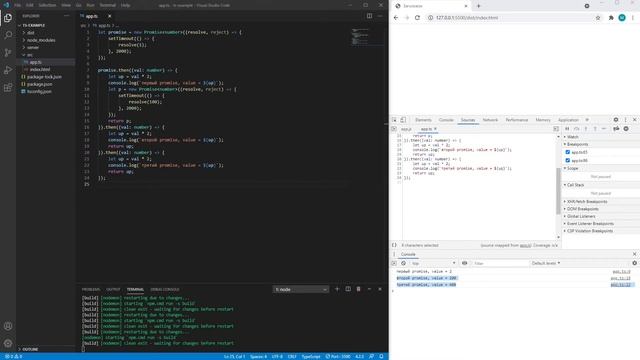Open the Search view in VS Code activity bar

(8, 35)
